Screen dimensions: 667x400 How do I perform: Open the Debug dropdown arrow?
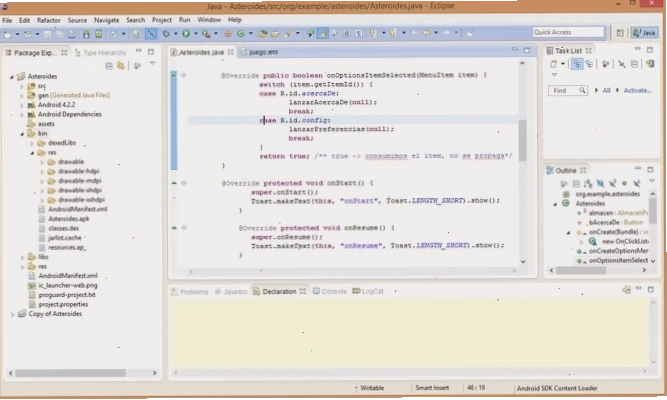click(175, 34)
